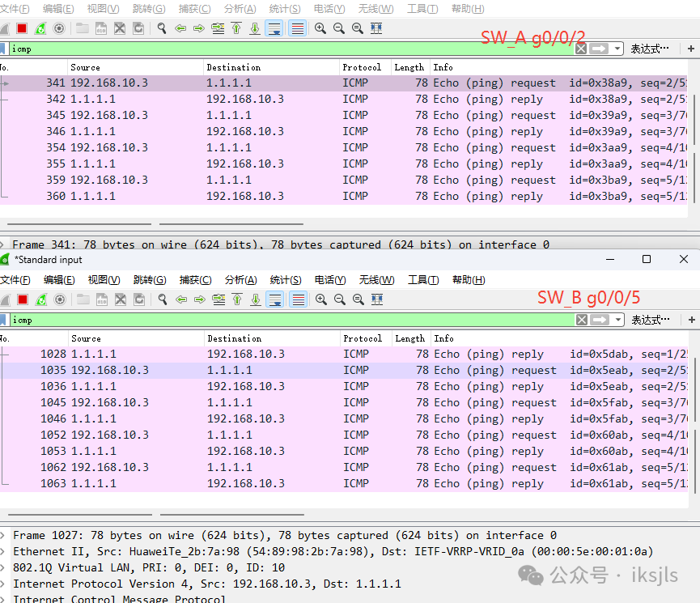Screen dimensions: 700x603
Task: Click 表达式 button in SW_B filter bar
Action: tap(651, 320)
